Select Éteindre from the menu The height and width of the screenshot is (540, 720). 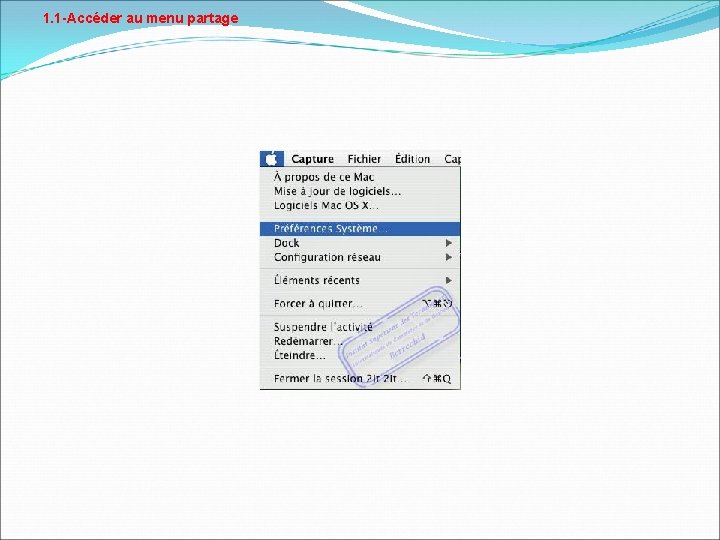[x=360, y=355]
